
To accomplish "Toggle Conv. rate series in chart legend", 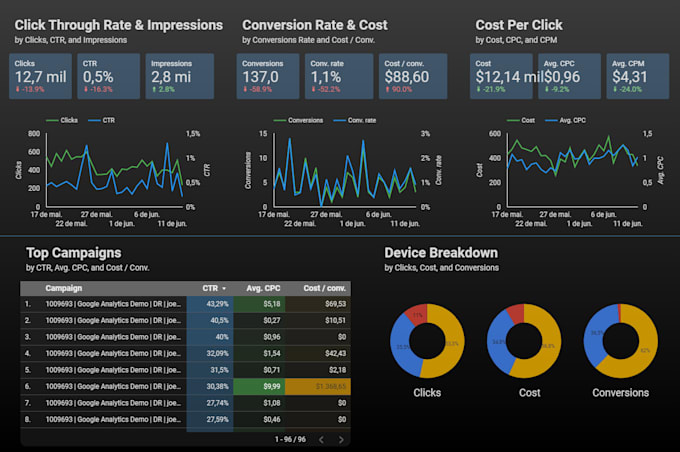I will click(x=355, y=120).
